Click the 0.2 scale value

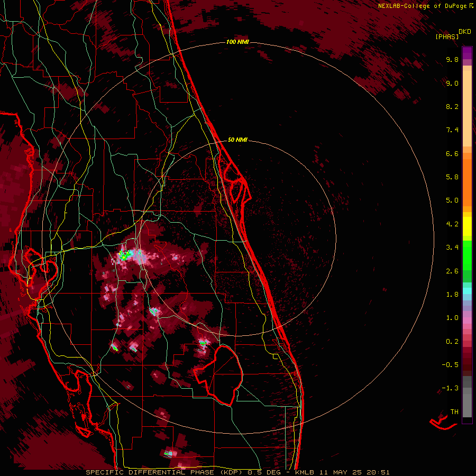tap(452, 342)
